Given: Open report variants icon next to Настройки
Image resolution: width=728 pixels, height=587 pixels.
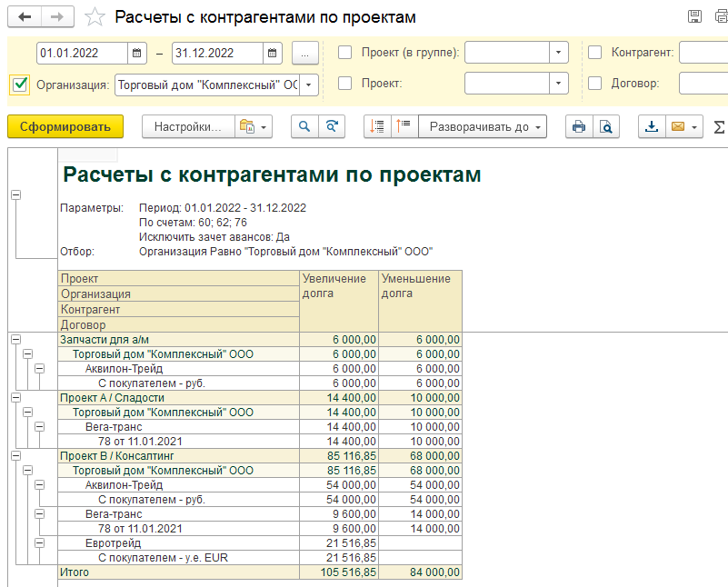Looking at the screenshot, I should point(247,126).
